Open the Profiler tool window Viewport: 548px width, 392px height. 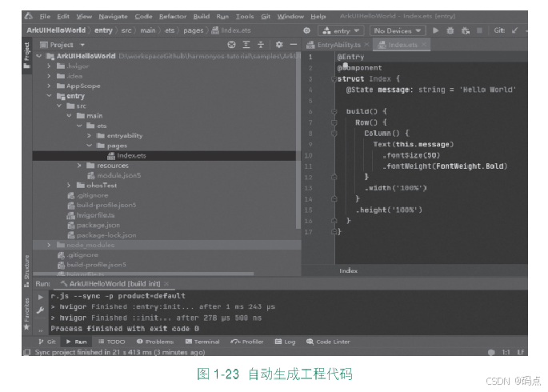pyautogui.click(x=247, y=342)
